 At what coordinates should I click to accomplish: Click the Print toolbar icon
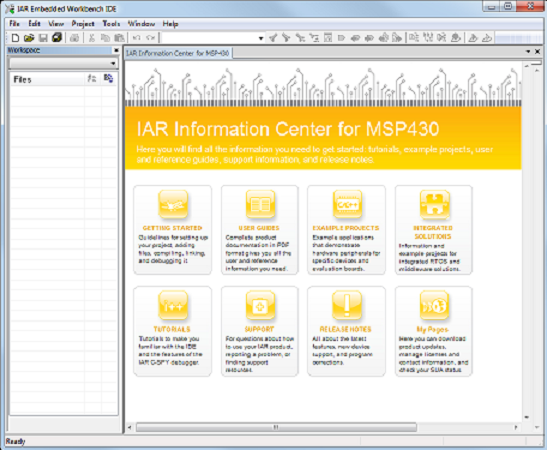(74, 38)
